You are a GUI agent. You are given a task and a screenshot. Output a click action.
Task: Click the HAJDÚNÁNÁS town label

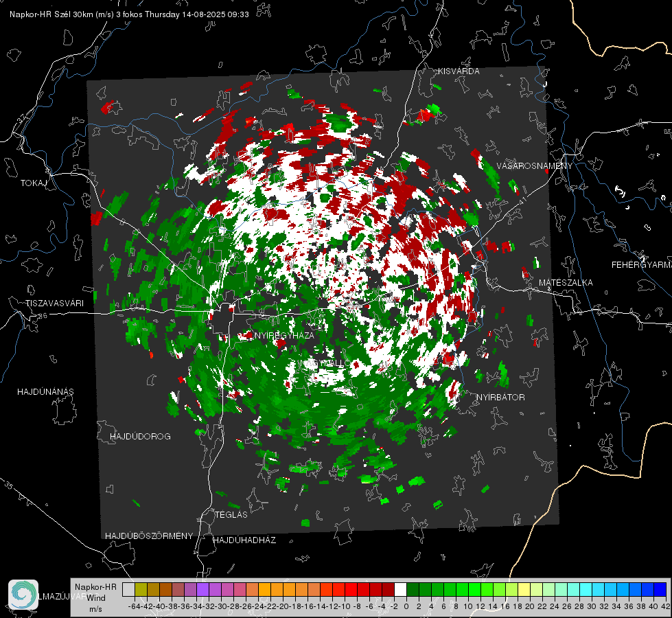(45, 392)
